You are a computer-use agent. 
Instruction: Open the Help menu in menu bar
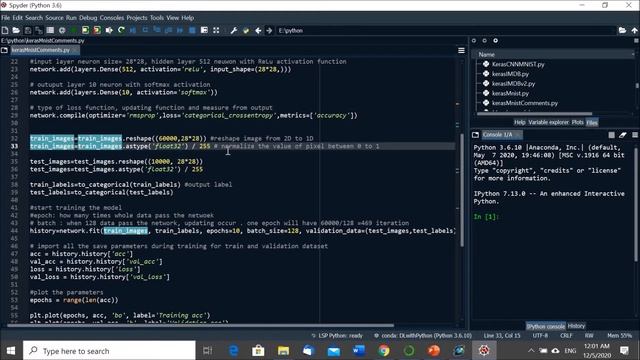pos(187,18)
